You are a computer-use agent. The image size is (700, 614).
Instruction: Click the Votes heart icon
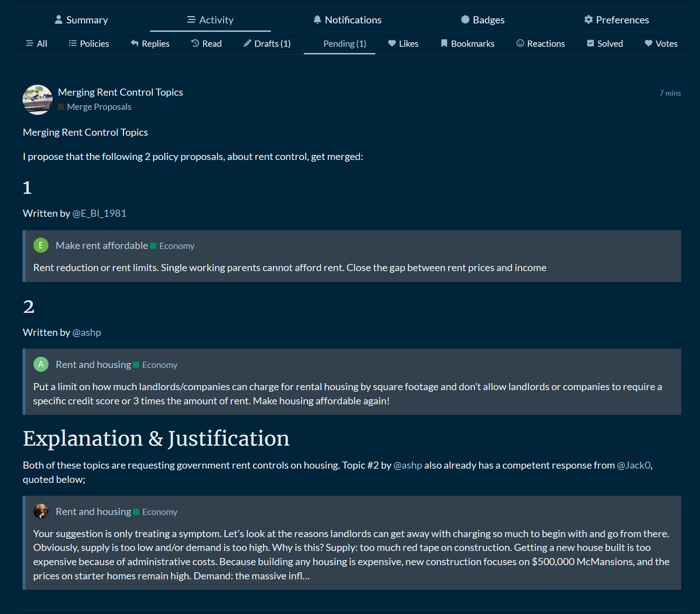click(649, 43)
